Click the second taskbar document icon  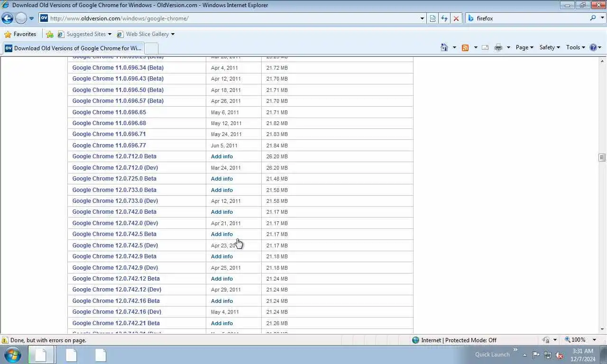71,355
